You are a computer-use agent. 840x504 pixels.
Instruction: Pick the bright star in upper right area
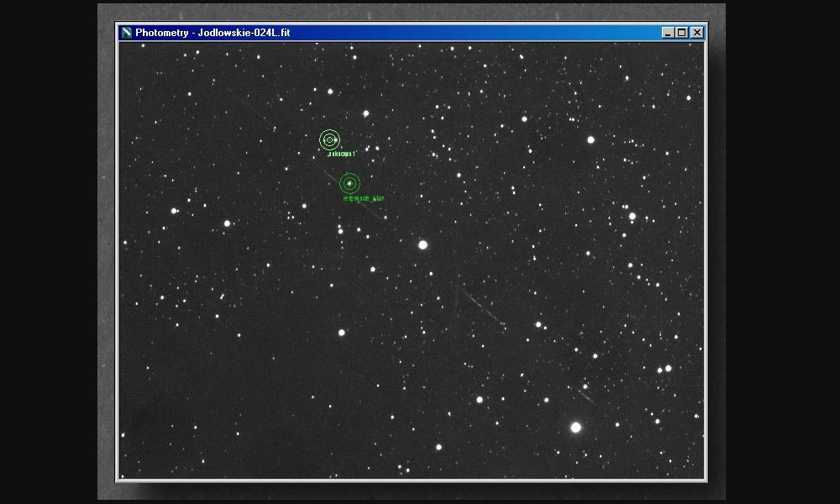click(x=591, y=139)
